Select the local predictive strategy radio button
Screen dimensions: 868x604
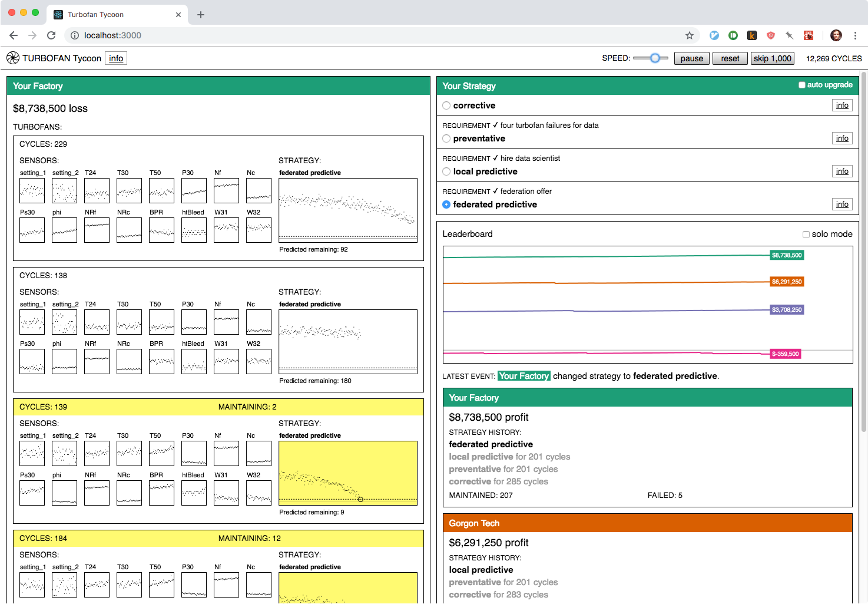coord(446,171)
